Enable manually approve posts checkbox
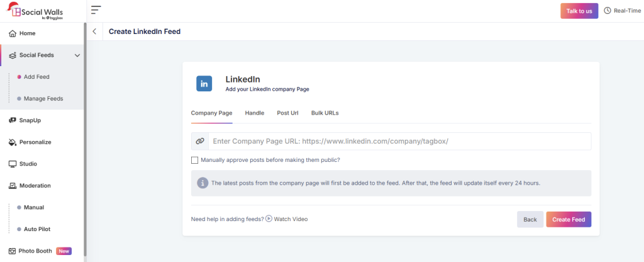The image size is (644, 262). pos(195,160)
